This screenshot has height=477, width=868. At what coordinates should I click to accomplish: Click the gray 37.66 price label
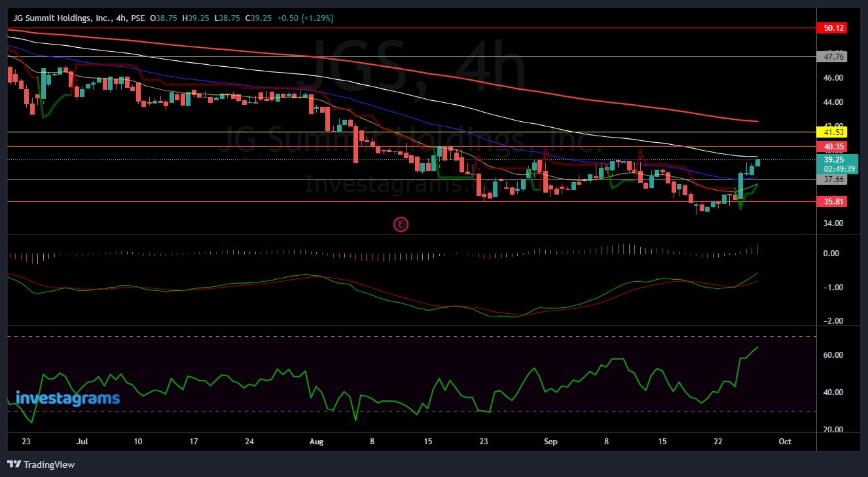click(x=833, y=179)
